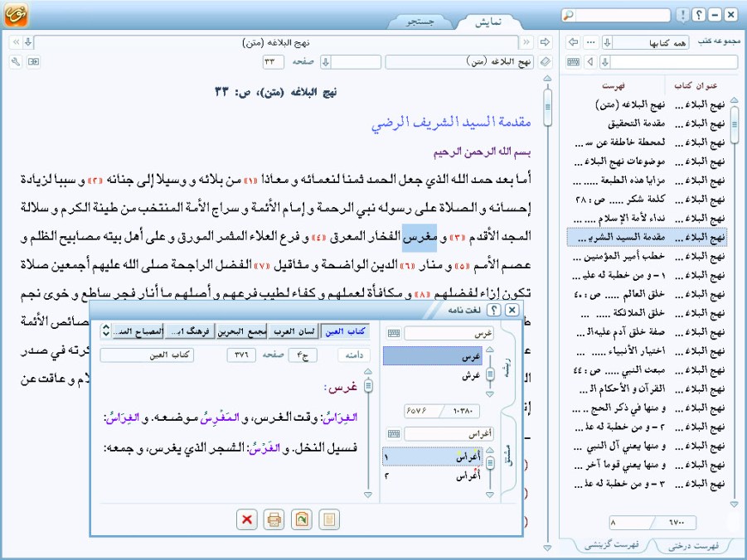The height and width of the screenshot is (560, 747).
Task: Click the dictionary root input containing غرس
Action: (x=449, y=333)
